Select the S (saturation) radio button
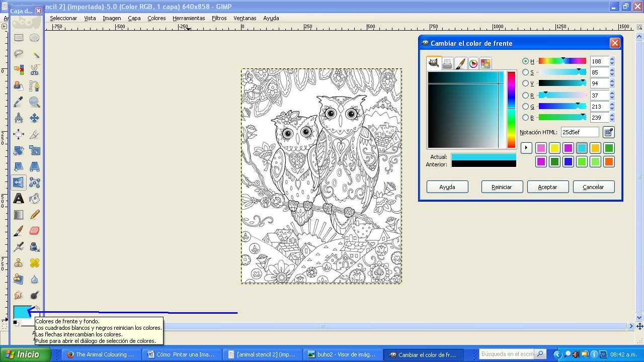Viewport: 644px width, 362px height. coord(526,72)
